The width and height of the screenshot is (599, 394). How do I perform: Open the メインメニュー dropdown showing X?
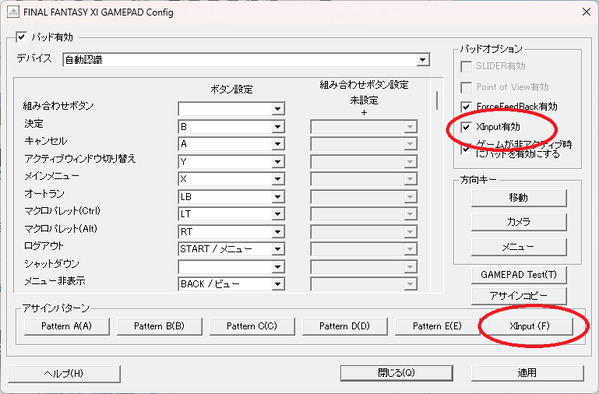click(231, 179)
